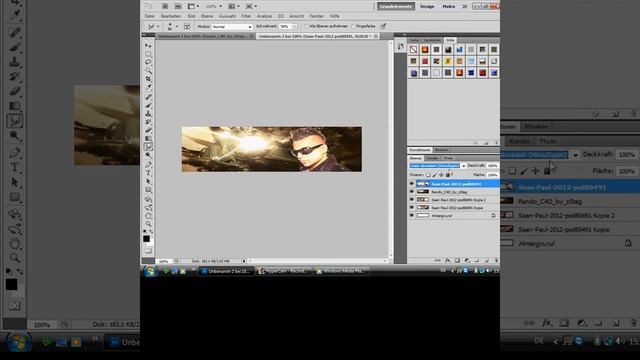This screenshot has height=360, width=640.
Task: Select the Dodge tool
Action: (148, 155)
